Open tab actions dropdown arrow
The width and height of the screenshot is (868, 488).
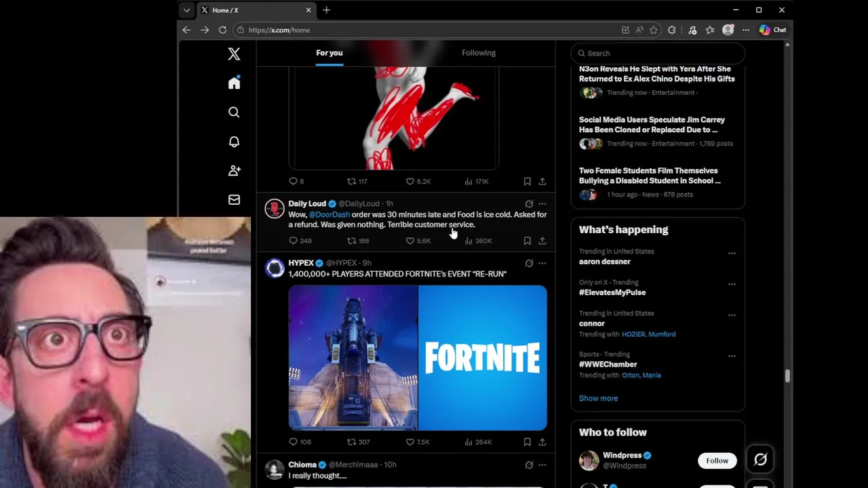(186, 10)
